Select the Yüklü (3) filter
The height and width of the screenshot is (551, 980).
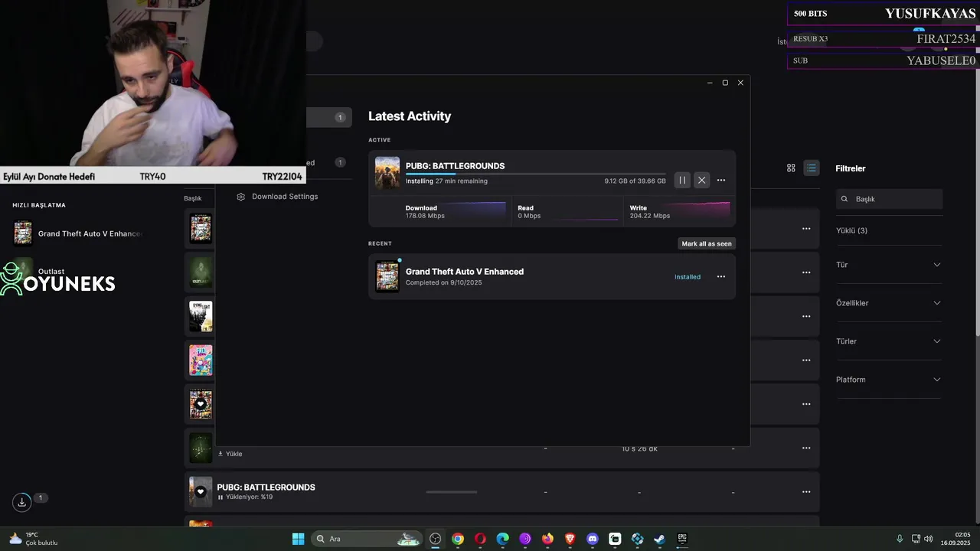851,230
